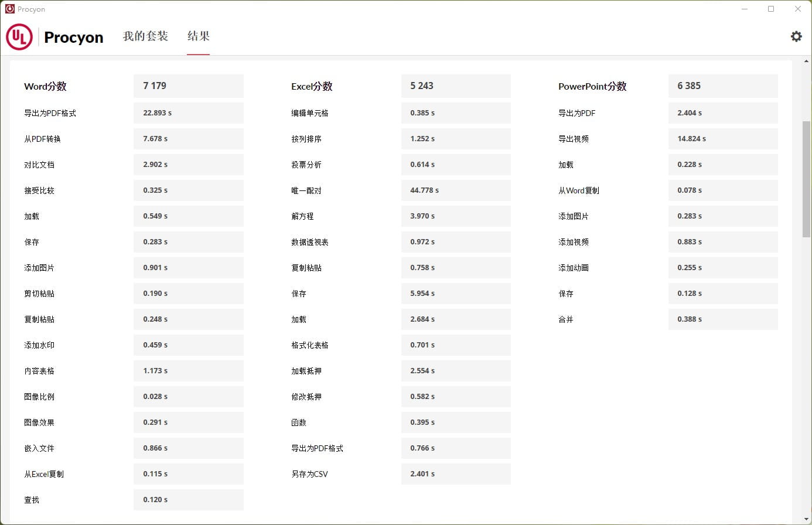
Task: Click the Excel分数 heading
Action: (312, 86)
